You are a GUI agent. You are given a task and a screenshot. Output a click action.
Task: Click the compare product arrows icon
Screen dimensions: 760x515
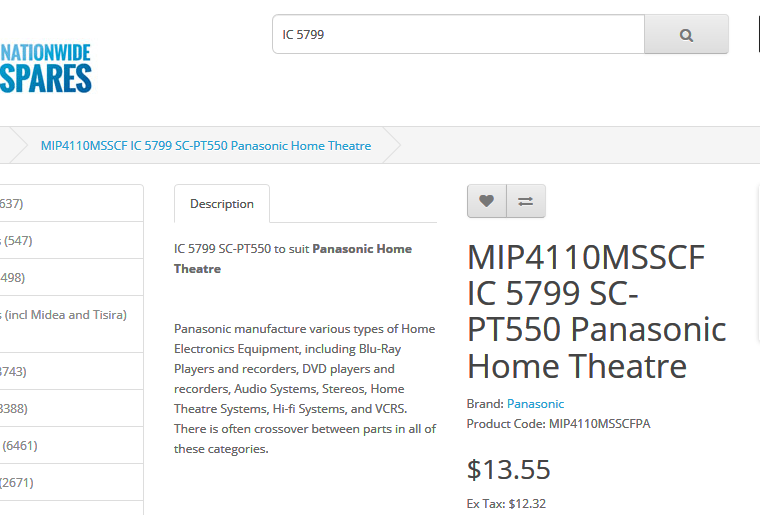(526, 201)
